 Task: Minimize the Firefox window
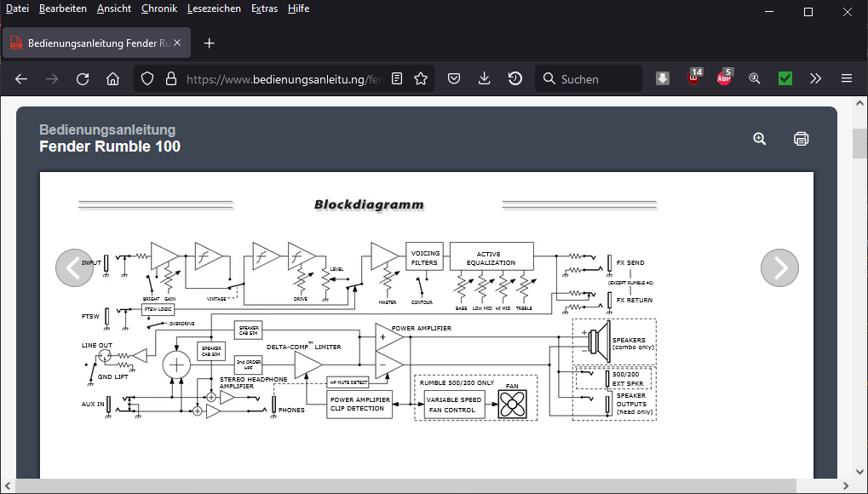tap(769, 12)
